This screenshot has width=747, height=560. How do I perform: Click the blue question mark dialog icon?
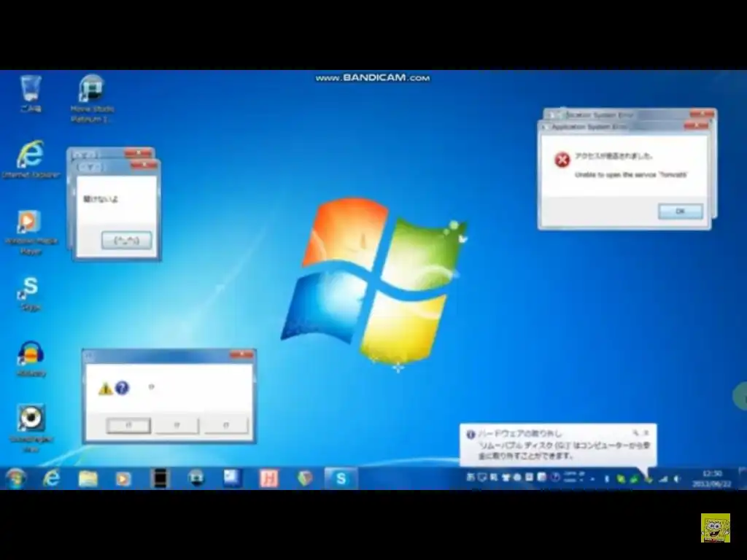(x=122, y=388)
